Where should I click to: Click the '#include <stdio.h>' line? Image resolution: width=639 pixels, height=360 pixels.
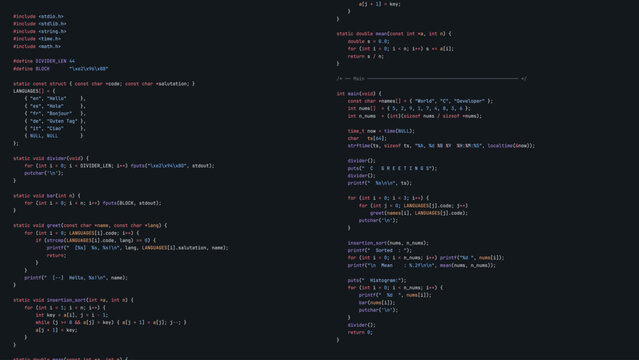(38, 16)
